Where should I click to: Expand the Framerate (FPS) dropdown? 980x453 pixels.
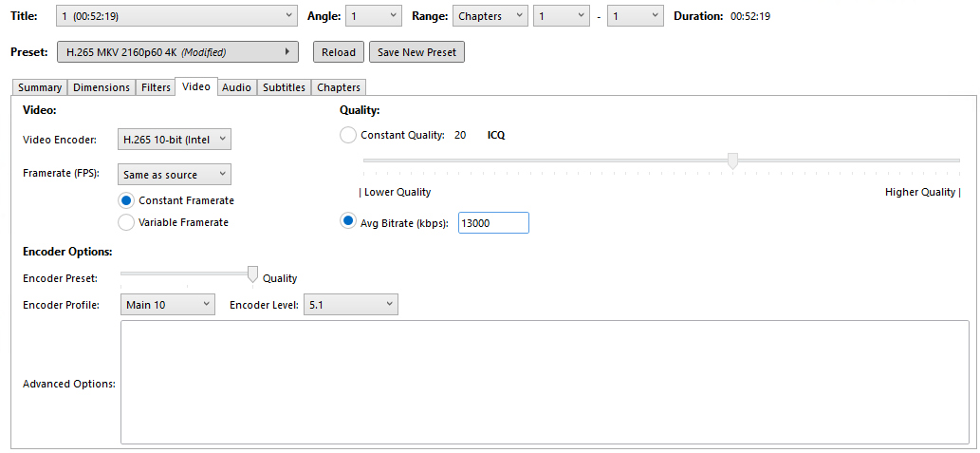(175, 175)
